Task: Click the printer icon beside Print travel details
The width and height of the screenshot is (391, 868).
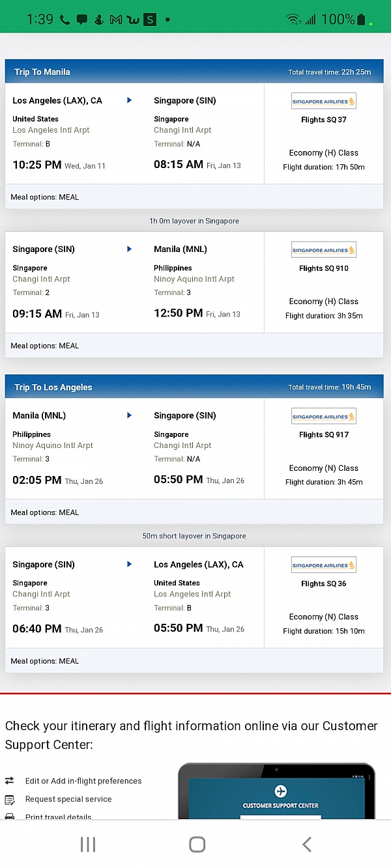Action: pyautogui.click(x=9, y=816)
